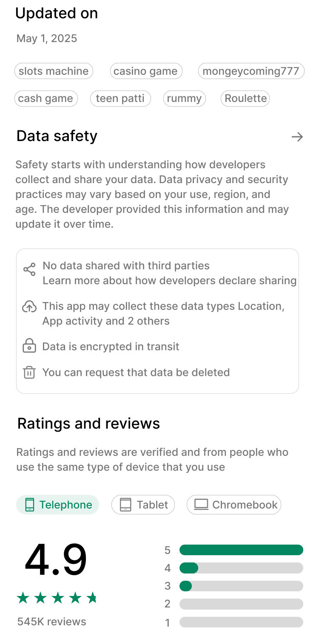
Task: Open the mongeycoming777 tag
Action: point(251,71)
